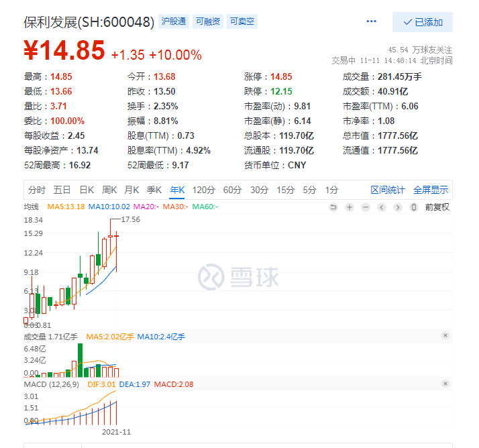This screenshot has width=479, height=448.
Task: Switch to the 月K chart tab
Action: [x=131, y=190]
